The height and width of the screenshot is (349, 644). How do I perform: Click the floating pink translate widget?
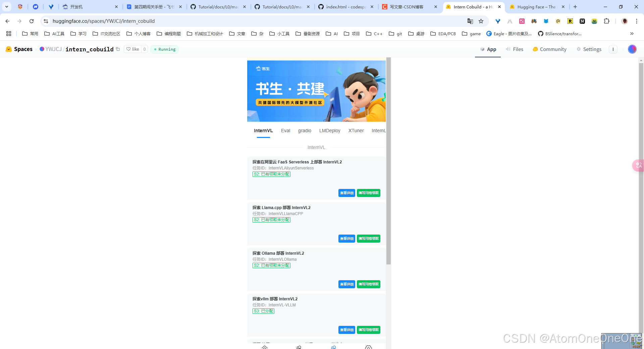638,165
